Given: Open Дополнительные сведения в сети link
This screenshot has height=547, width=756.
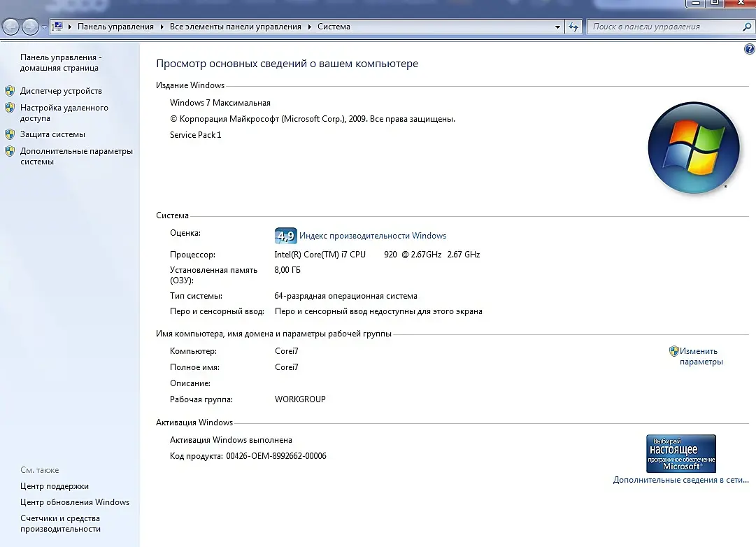Looking at the screenshot, I should (680, 480).
